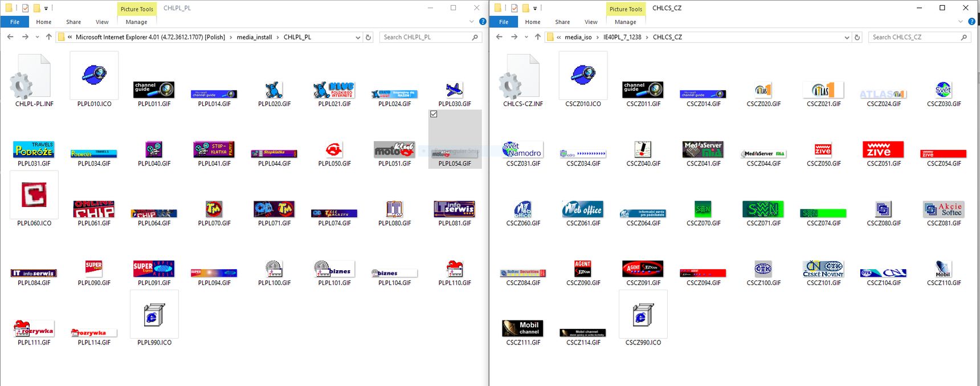980x386 pixels.
Task: Go forward in CHLPL_PL window
Action: pyautogui.click(x=24, y=37)
